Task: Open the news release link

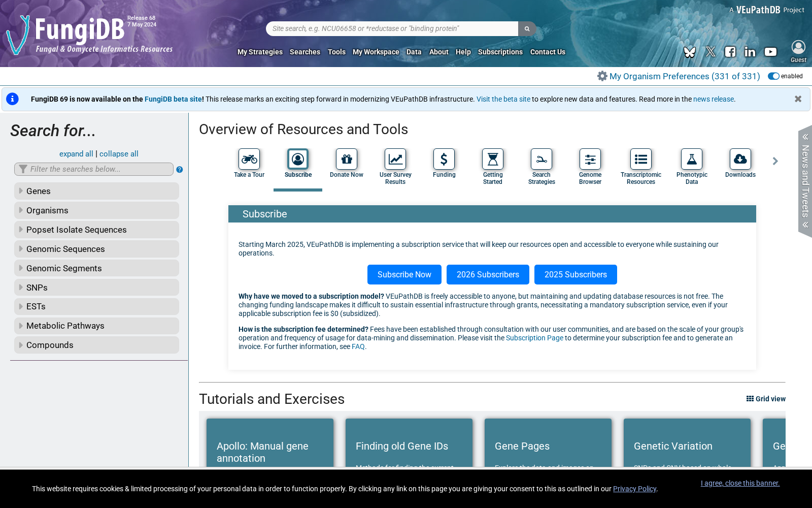Action: pos(714,99)
